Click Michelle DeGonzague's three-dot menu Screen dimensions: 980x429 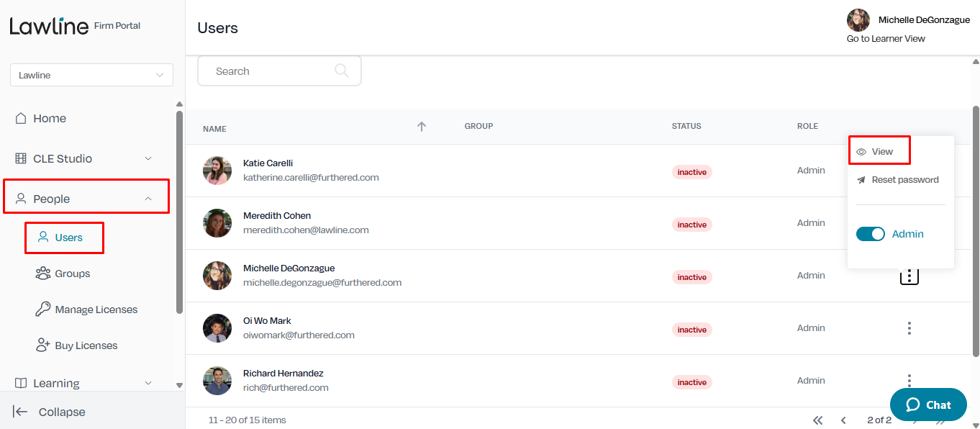909,276
